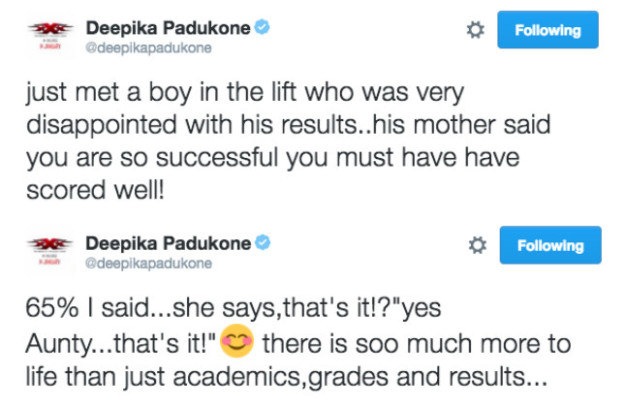This screenshot has height=407, width=625.
Task: Click verified badge on second tweet
Action: pos(263,242)
